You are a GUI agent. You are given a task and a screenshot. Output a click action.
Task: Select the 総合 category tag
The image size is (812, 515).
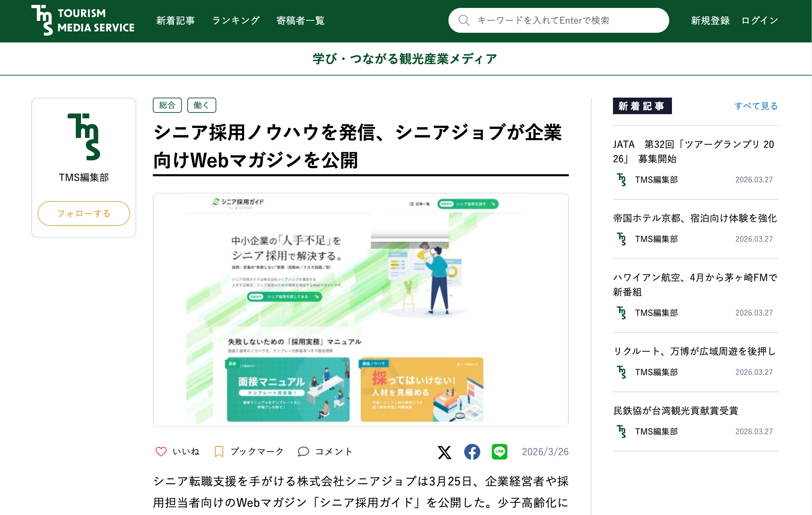click(x=167, y=105)
